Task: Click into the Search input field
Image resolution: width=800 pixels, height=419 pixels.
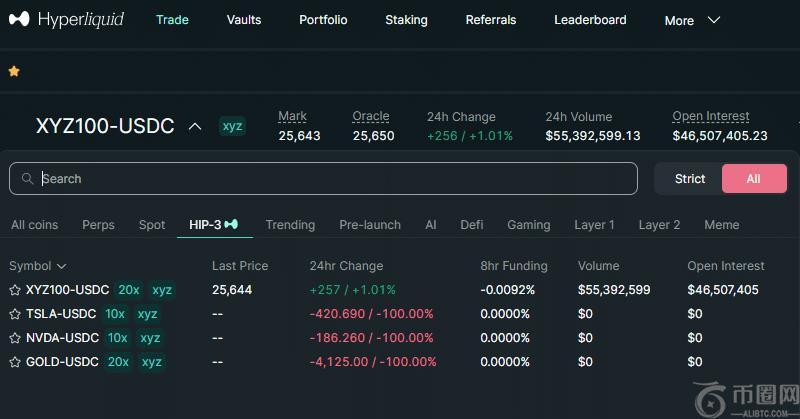Action: 330,179
